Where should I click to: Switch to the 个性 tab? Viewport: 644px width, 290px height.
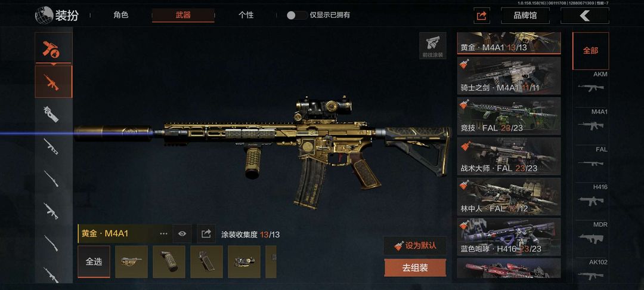246,15
